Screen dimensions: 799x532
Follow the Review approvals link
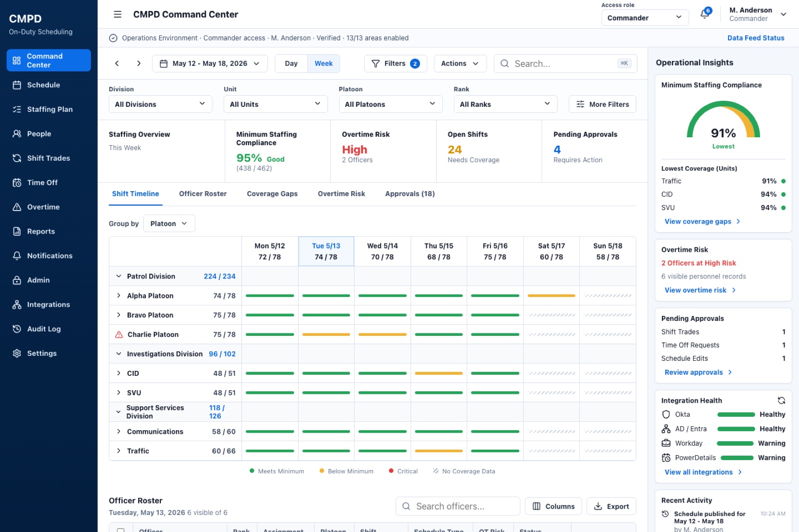(698, 372)
